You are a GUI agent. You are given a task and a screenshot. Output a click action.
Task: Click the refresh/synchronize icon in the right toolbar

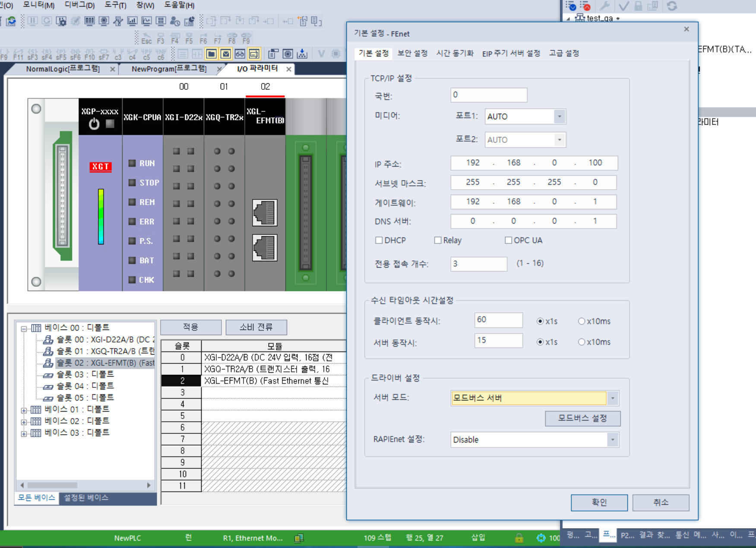click(x=672, y=6)
